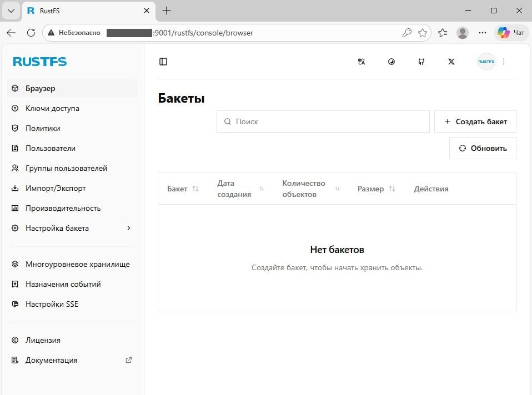Screen dimensions: 532x395
Task: Sort by Количество объектов arrows
Action: pos(337,189)
